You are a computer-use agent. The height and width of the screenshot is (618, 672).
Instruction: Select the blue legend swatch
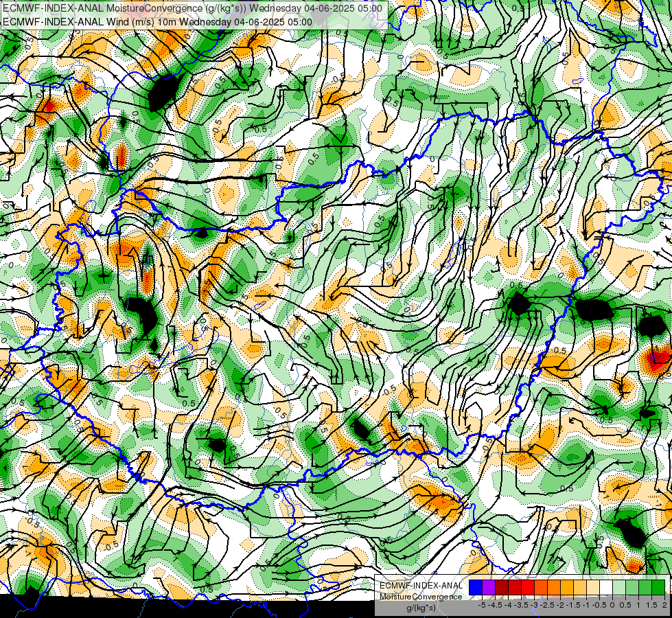point(476,587)
